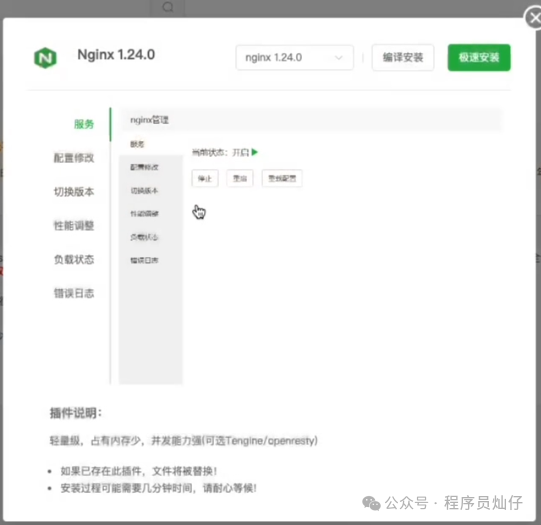
Task: Open the nginx 1.24.0 version dropdown
Action: 294,58
